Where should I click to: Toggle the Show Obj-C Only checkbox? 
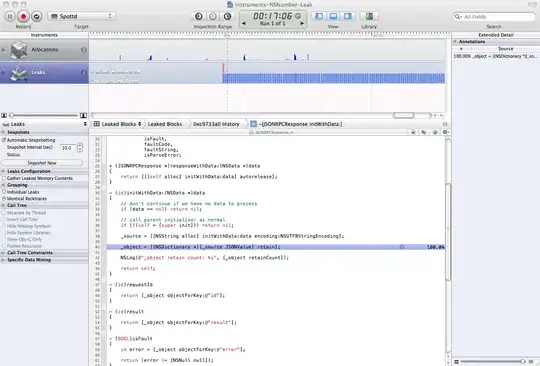pyautogui.click(x=4, y=239)
